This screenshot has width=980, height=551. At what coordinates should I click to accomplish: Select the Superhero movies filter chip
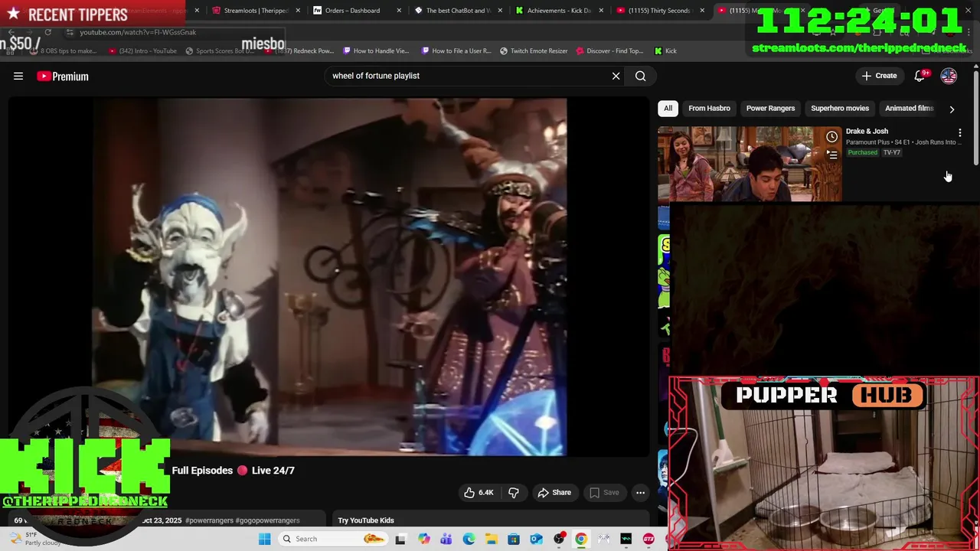[x=840, y=108]
